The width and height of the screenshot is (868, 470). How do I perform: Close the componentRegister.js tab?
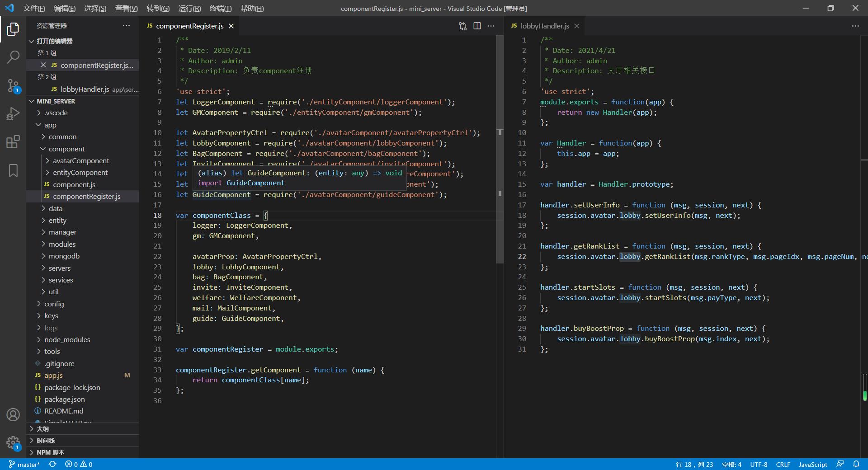(231, 26)
